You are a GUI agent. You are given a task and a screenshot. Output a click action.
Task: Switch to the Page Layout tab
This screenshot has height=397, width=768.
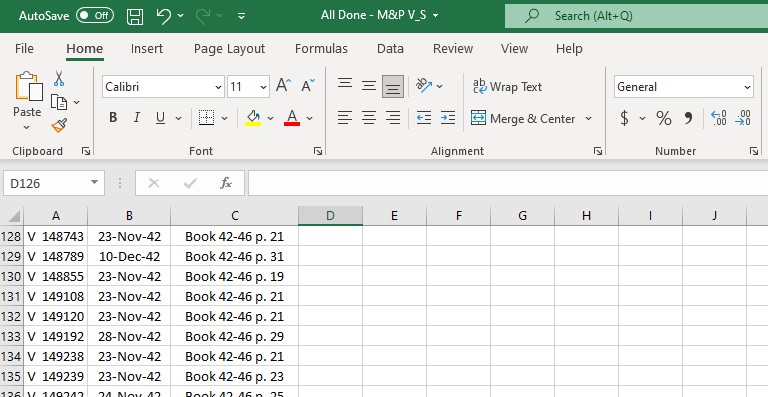click(x=229, y=48)
